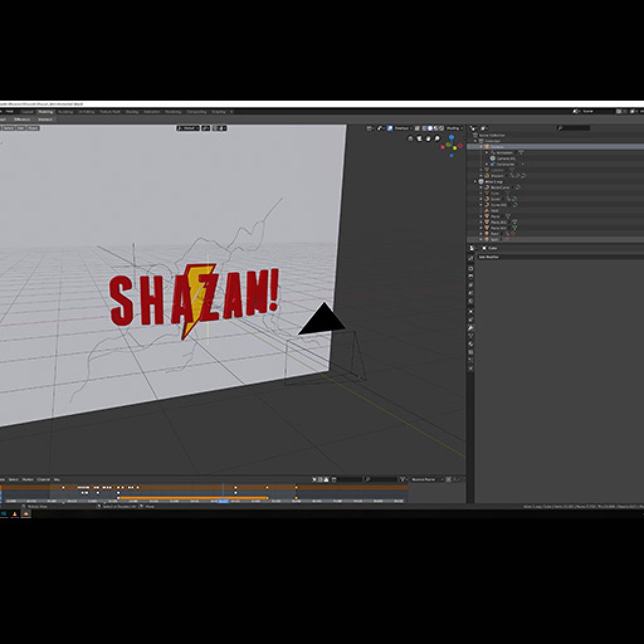This screenshot has height=644, width=644.
Task: Toggle X-Ray mode in the viewport header
Action: 417,128
